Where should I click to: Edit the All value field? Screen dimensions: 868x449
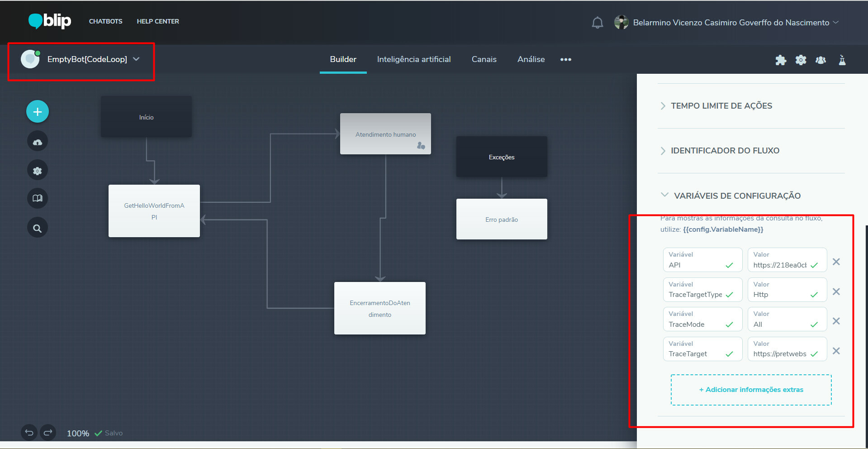pos(787,319)
